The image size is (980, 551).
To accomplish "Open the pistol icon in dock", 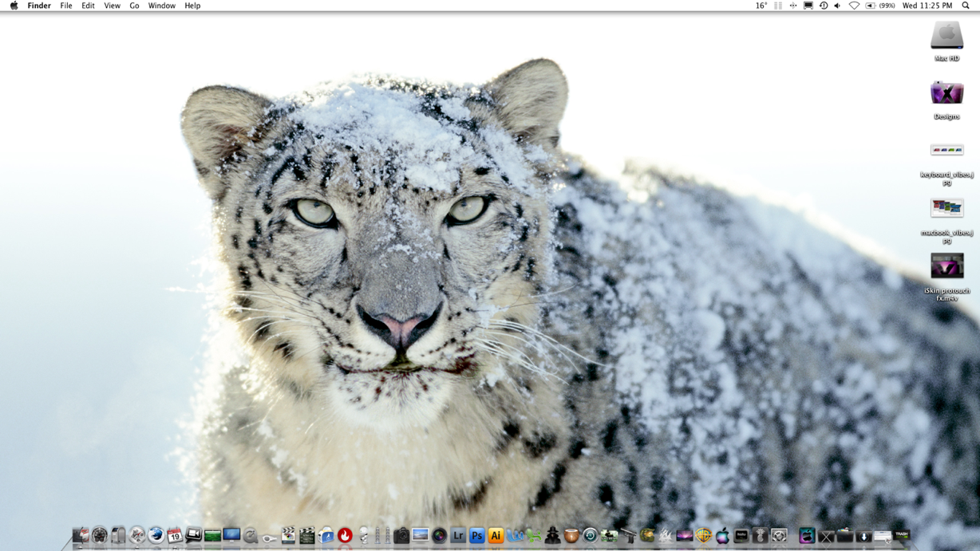I will click(x=628, y=536).
